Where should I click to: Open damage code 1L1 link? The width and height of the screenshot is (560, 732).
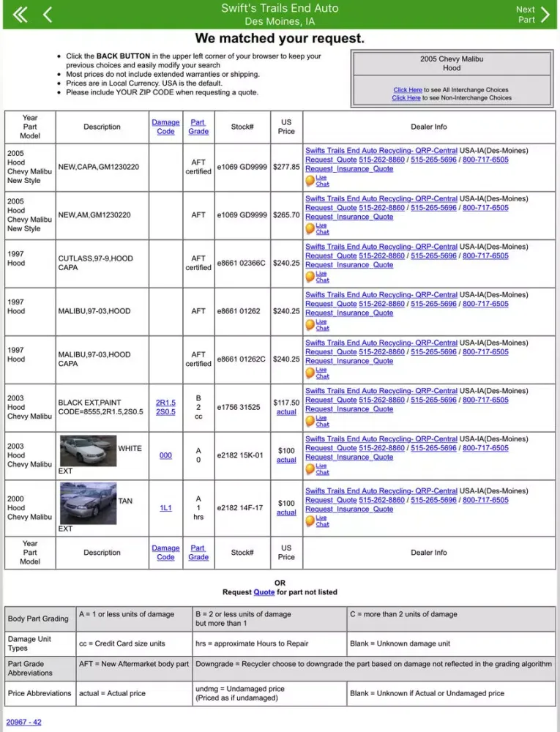[165, 508]
